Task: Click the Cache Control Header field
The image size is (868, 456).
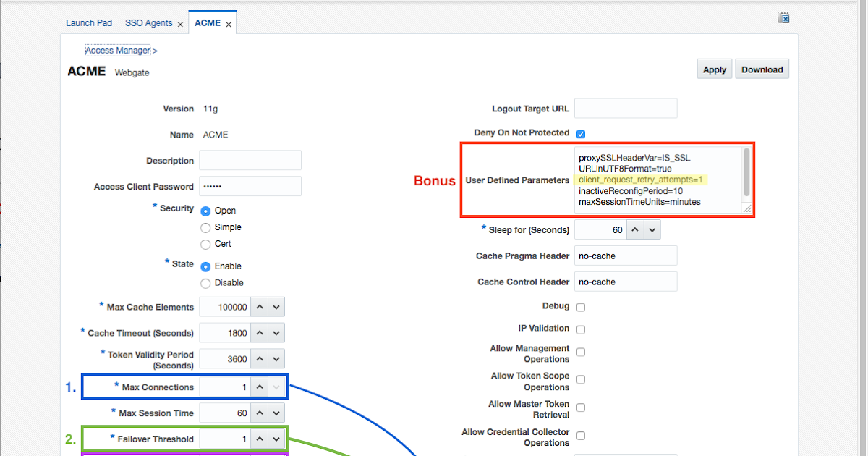Action: 626,282
